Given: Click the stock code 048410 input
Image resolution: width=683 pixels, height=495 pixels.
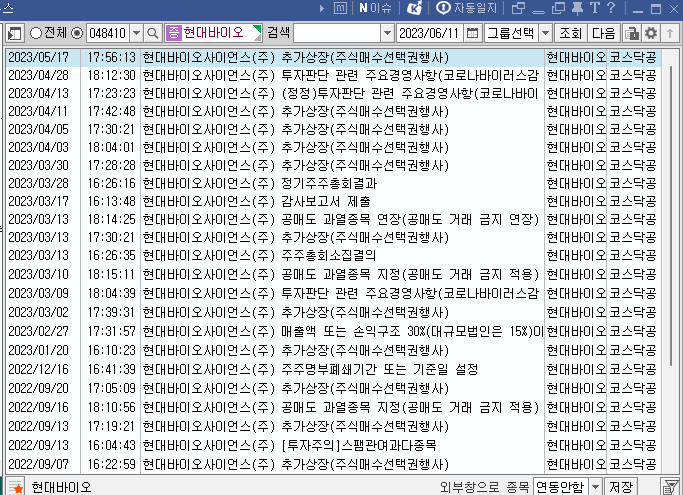Looking at the screenshot, I should pos(108,33).
